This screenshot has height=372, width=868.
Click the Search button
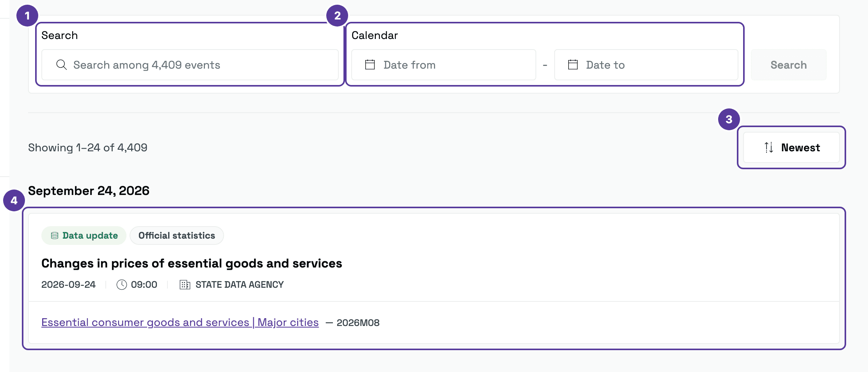point(789,65)
